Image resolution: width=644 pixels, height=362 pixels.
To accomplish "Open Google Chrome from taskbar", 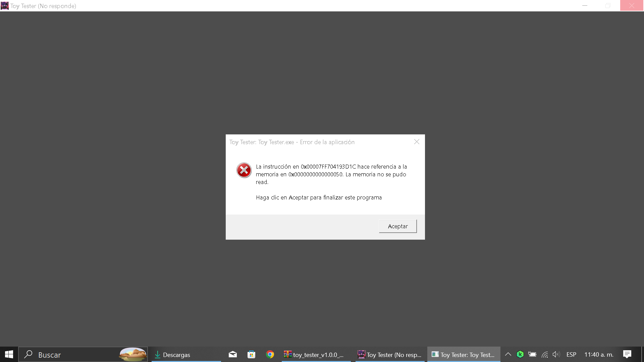I will point(270,354).
